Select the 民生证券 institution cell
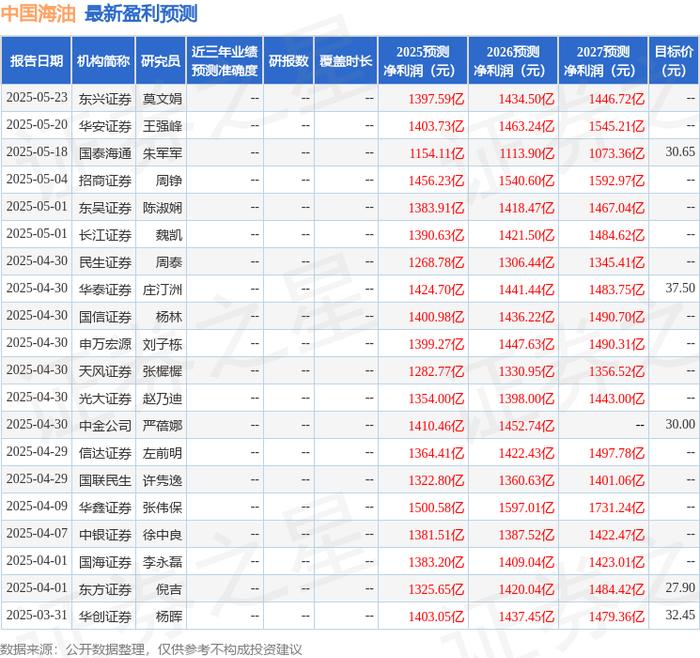The width and height of the screenshot is (700, 658). tap(105, 262)
